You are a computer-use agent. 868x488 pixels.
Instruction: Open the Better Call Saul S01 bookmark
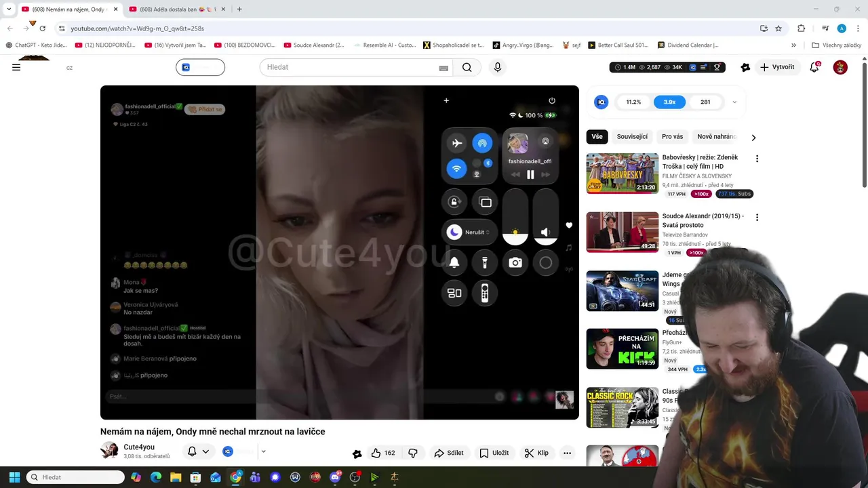(x=618, y=45)
